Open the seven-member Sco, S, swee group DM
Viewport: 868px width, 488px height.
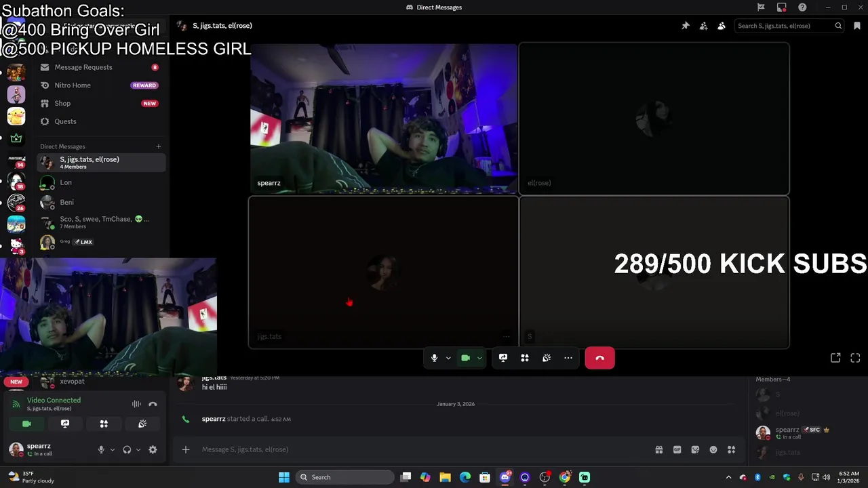(101, 222)
